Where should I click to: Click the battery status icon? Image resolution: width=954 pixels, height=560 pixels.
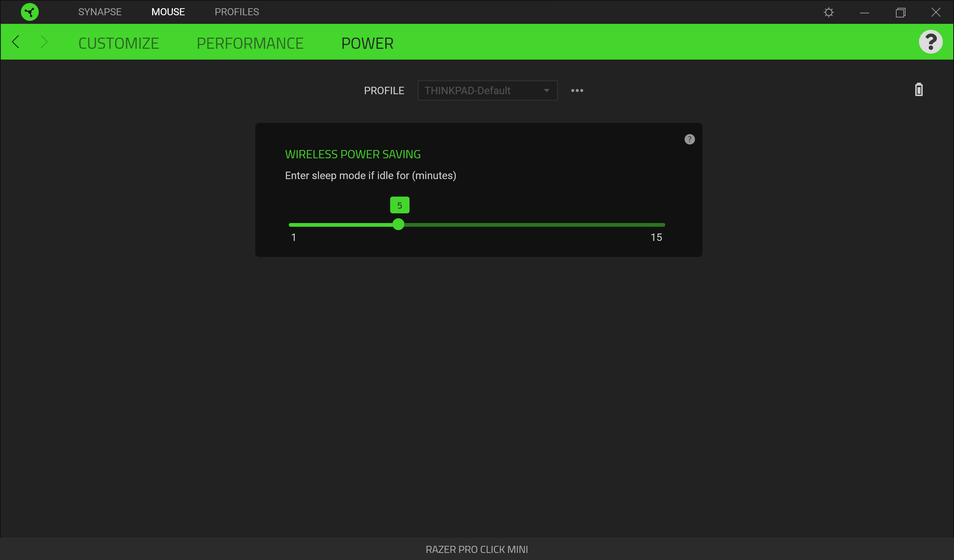point(919,90)
